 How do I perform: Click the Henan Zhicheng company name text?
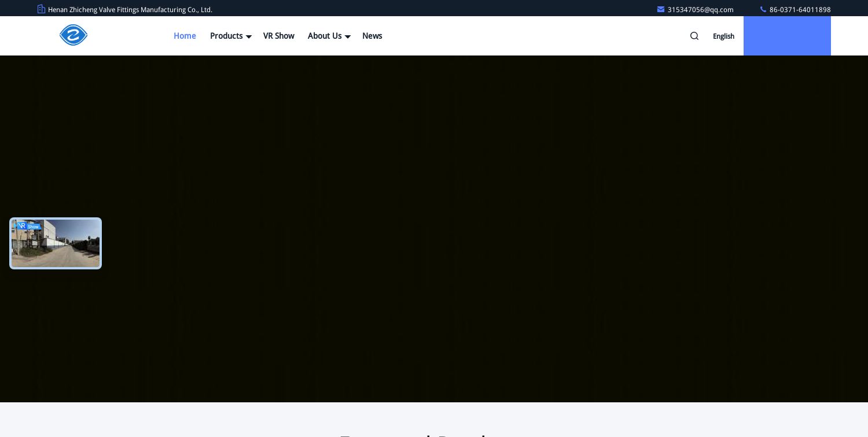(x=130, y=10)
